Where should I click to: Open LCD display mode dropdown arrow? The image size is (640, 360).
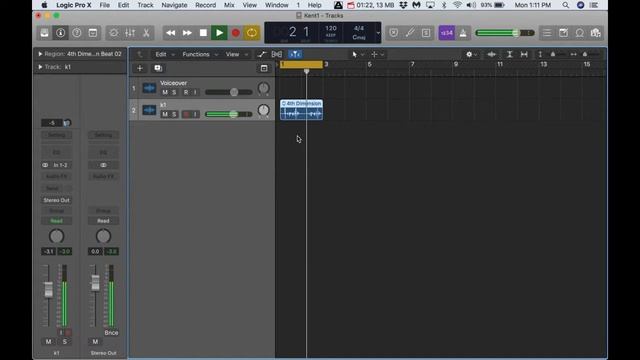pyautogui.click(x=378, y=33)
